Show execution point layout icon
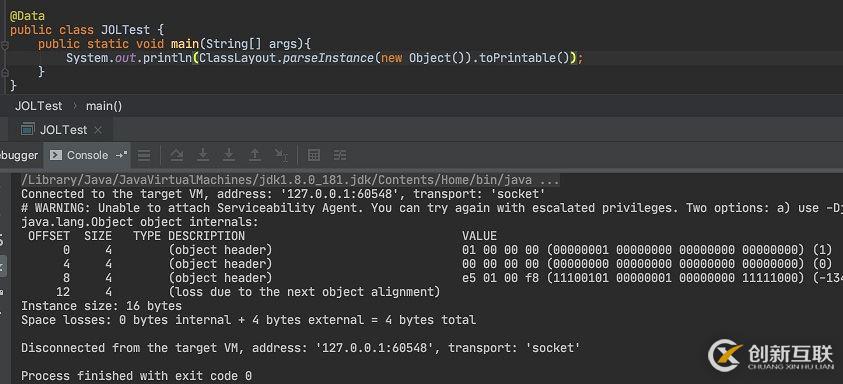 click(144, 155)
